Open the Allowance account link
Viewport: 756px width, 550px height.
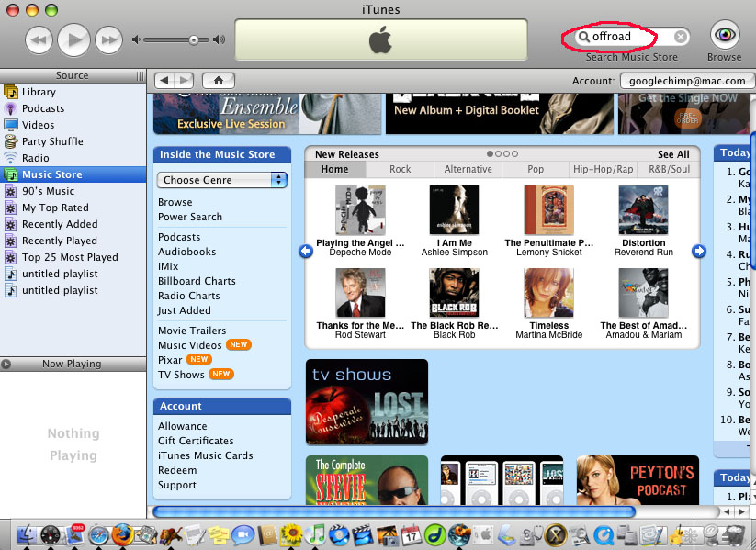point(182,426)
